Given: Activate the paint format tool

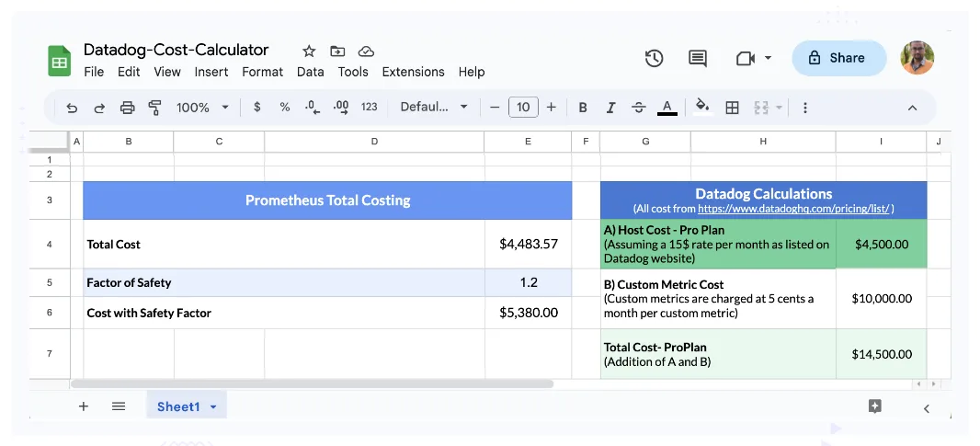Looking at the screenshot, I should pos(155,108).
